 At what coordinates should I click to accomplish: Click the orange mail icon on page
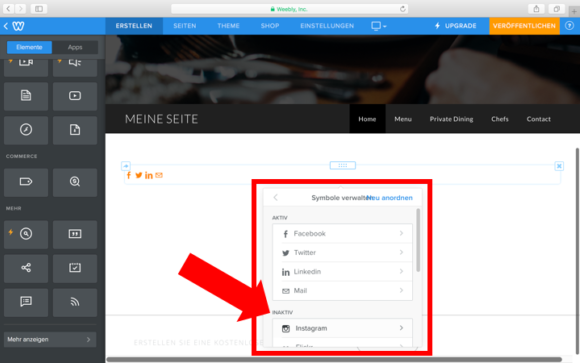pyautogui.click(x=159, y=175)
